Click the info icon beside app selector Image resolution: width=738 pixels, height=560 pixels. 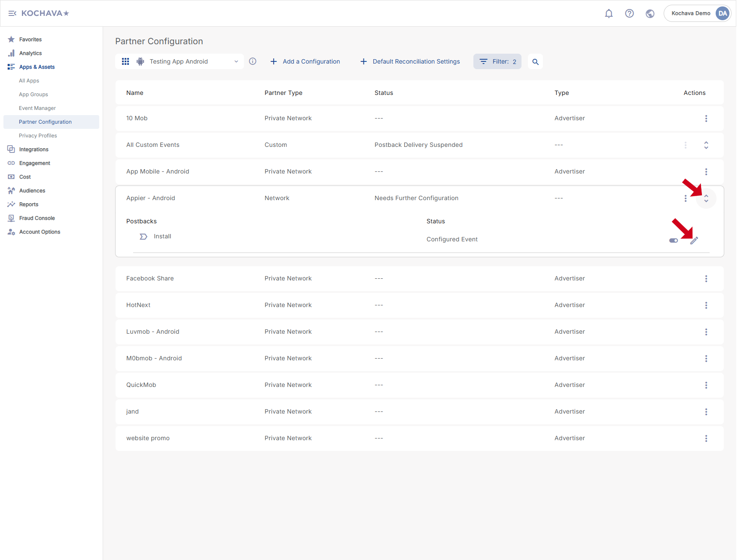tap(253, 61)
